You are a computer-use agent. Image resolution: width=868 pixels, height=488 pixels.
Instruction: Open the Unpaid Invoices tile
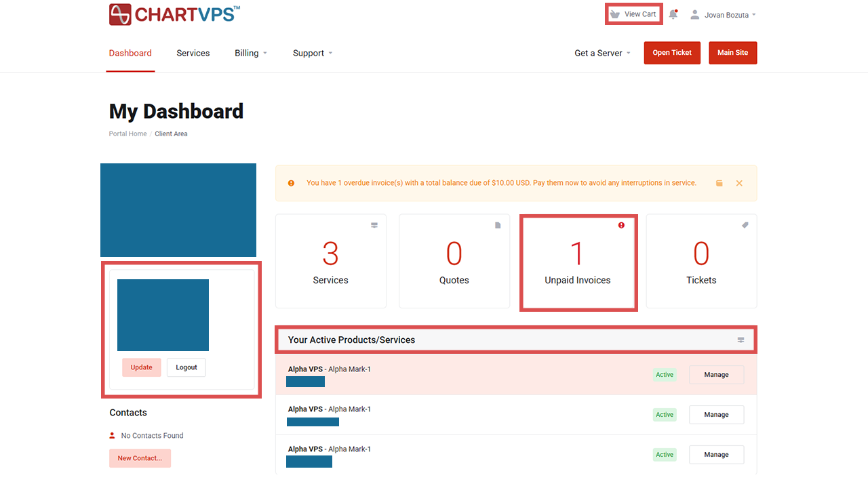pyautogui.click(x=578, y=262)
